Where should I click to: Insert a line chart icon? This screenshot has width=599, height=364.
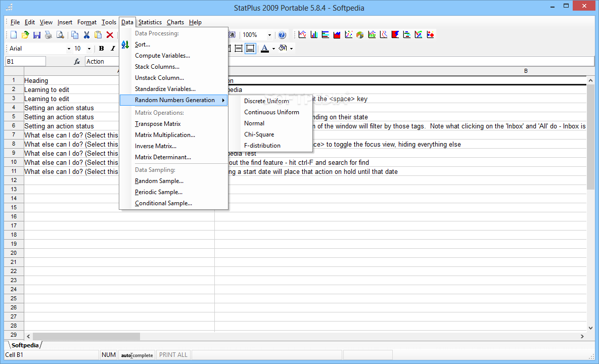pyautogui.click(x=302, y=35)
